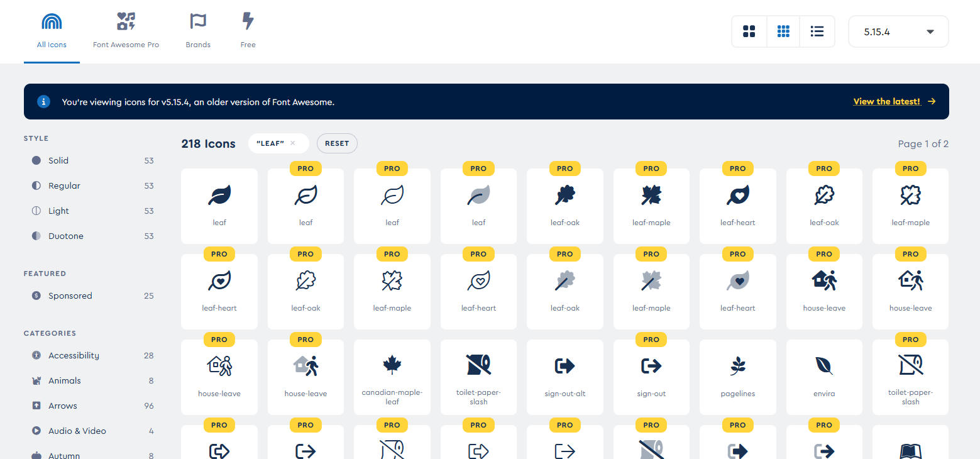This screenshot has width=980, height=459.
Task: Select the envira brand icon card
Action: tap(824, 377)
